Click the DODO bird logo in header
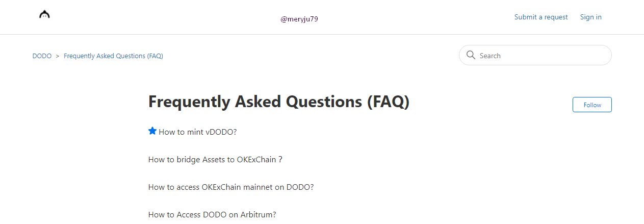Screen dimensions: 644x224 coord(45,15)
